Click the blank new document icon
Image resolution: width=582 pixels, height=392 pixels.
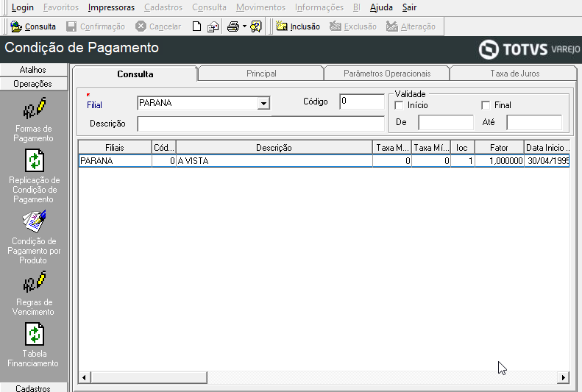coord(196,26)
